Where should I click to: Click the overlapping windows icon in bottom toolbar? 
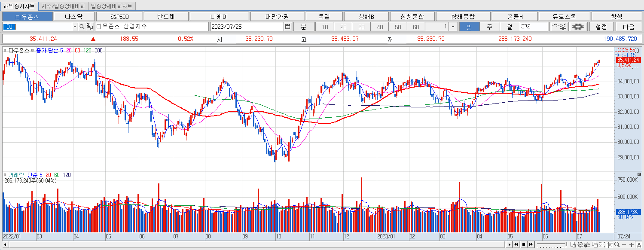(595, 245)
